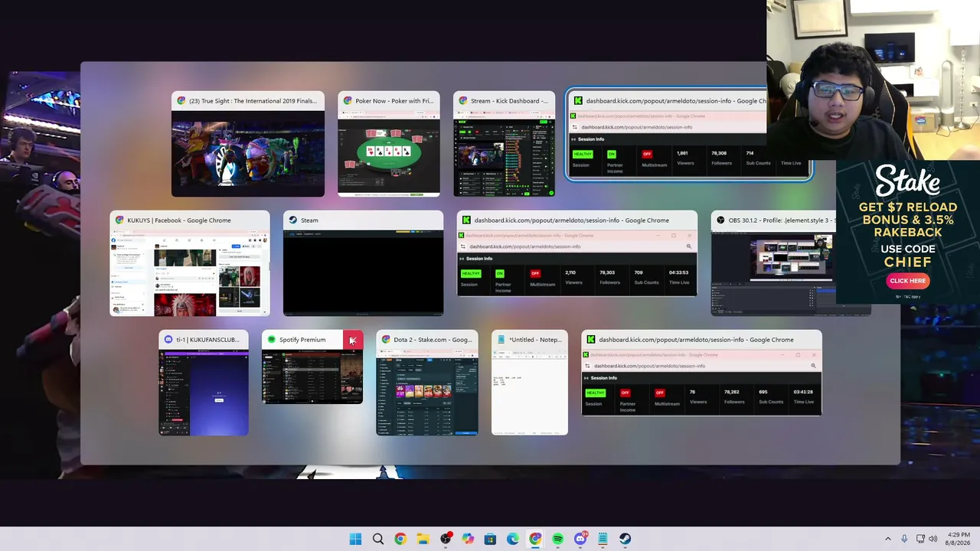The image size is (980, 551).
Task: Switch to the Spotify Premium window
Action: pyautogui.click(x=312, y=367)
